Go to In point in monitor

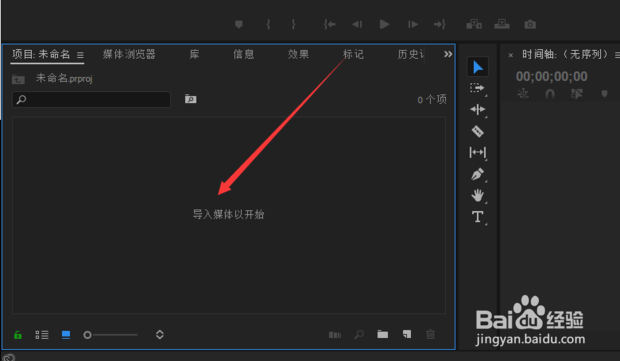(x=329, y=25)
